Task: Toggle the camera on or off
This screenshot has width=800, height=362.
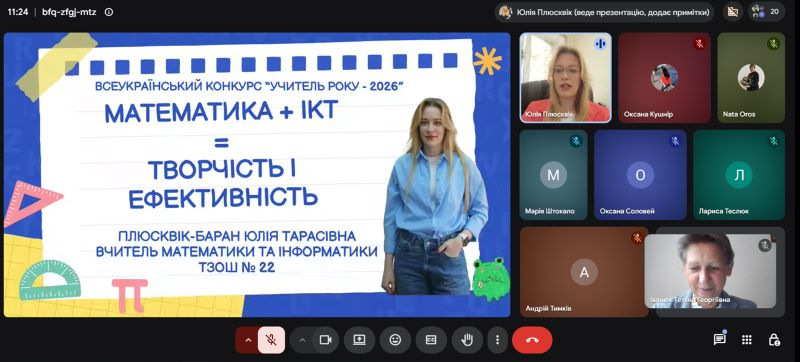Action: [326, 340]
